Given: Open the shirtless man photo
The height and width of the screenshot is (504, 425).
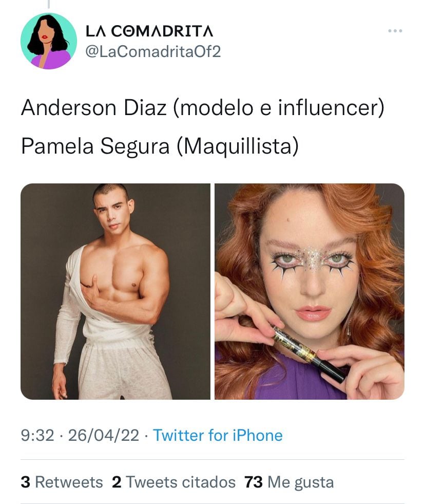Looking at the screenshot, I should point(115,291).
